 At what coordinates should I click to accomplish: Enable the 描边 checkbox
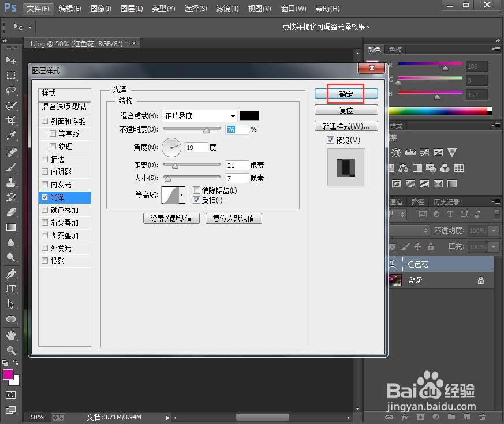45,159
